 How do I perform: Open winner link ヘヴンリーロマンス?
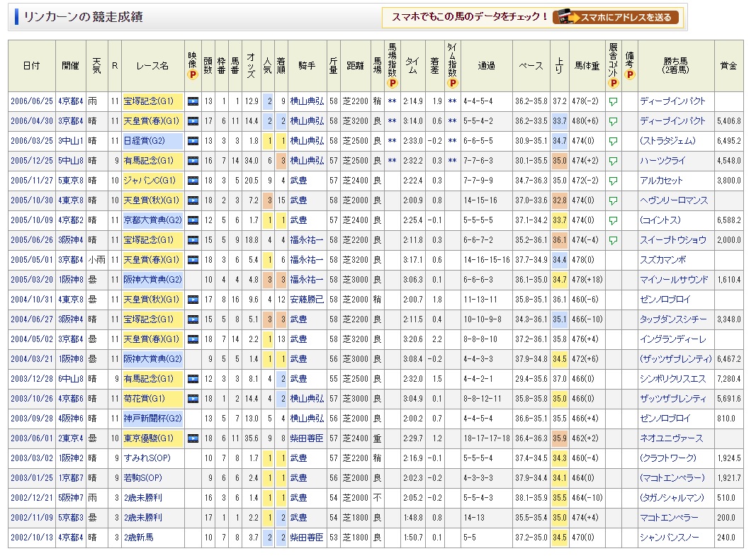tap(674, 200)
